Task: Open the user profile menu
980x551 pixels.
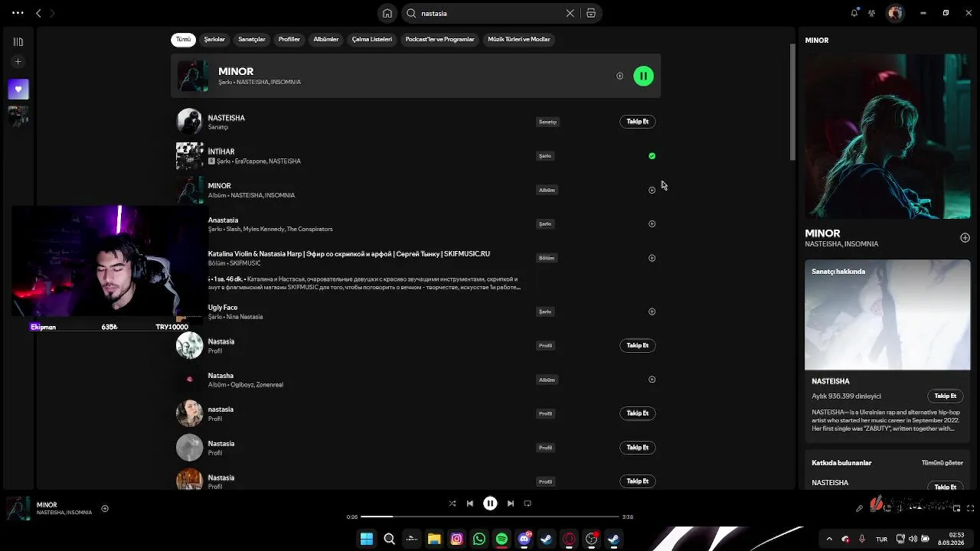Action: (x=895, y=13)
